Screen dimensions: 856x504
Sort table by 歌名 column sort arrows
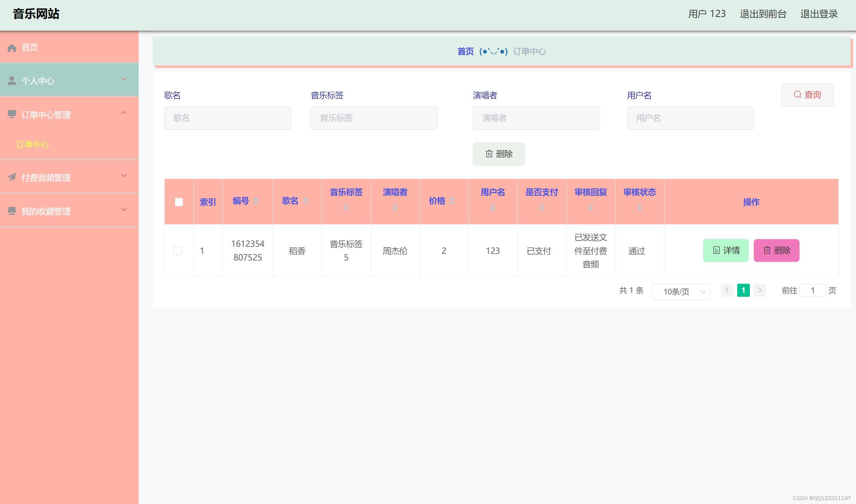pyautogui.click(x=305, y=201)
